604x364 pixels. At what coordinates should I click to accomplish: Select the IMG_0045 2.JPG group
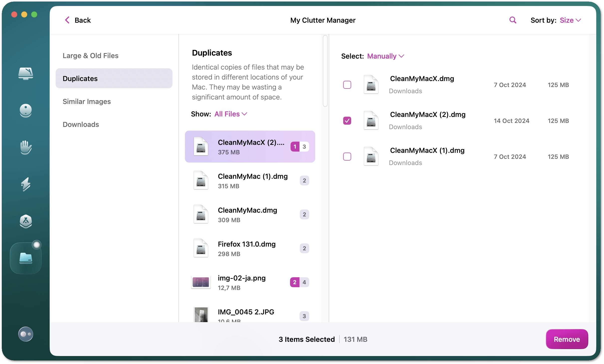(x=250, y=311)
